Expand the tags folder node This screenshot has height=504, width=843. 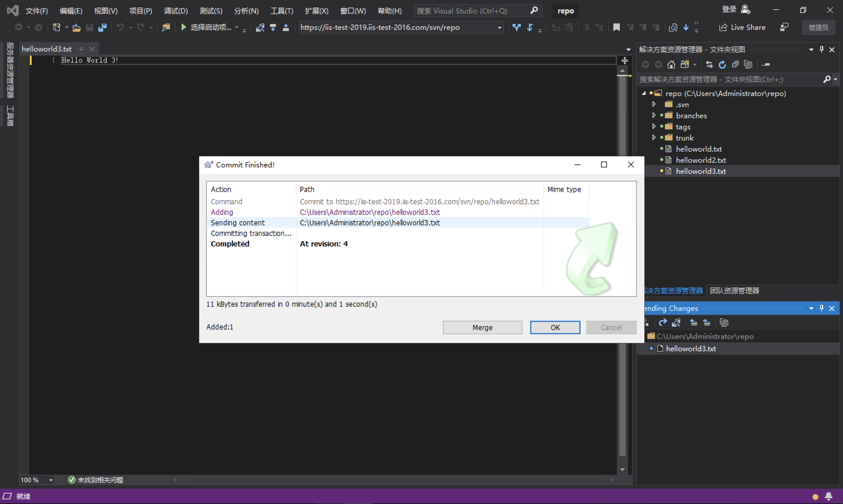pos(654,126)
